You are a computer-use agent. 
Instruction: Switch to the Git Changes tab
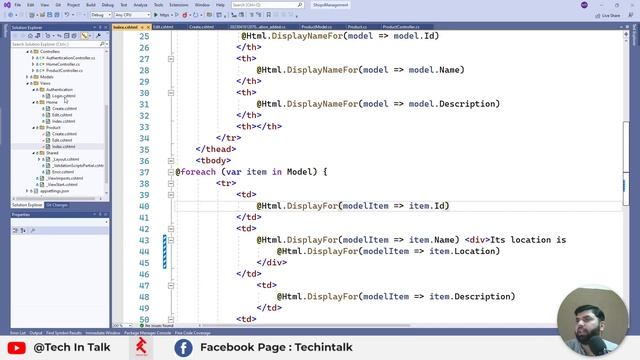point(57,205)
